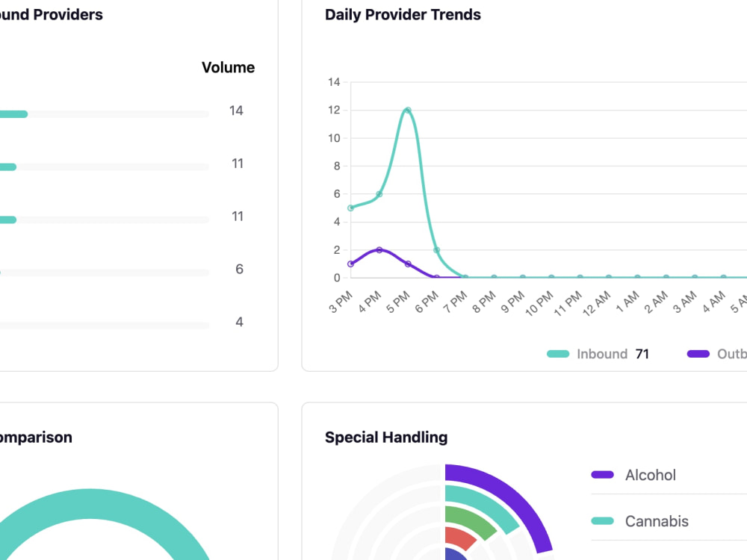Click the purple Alcohol color swatch
The image size is (747, 560).
pos(602,475)
